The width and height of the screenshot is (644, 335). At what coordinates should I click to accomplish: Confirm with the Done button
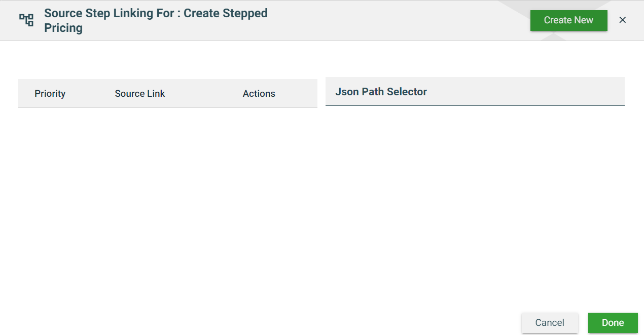pos(613,323)
